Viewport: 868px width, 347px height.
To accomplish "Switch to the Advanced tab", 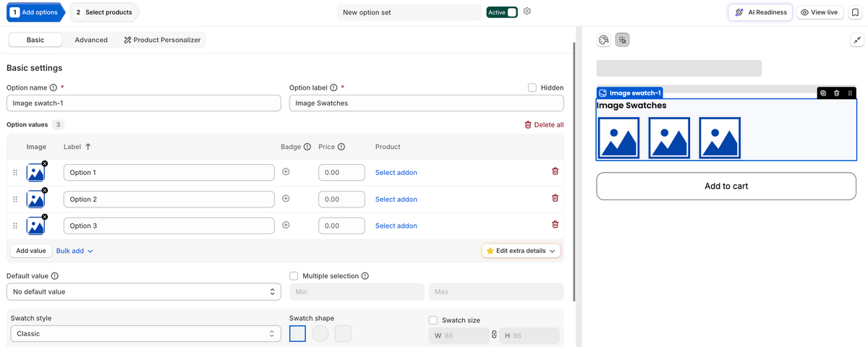I will click(x=91, y=40).
